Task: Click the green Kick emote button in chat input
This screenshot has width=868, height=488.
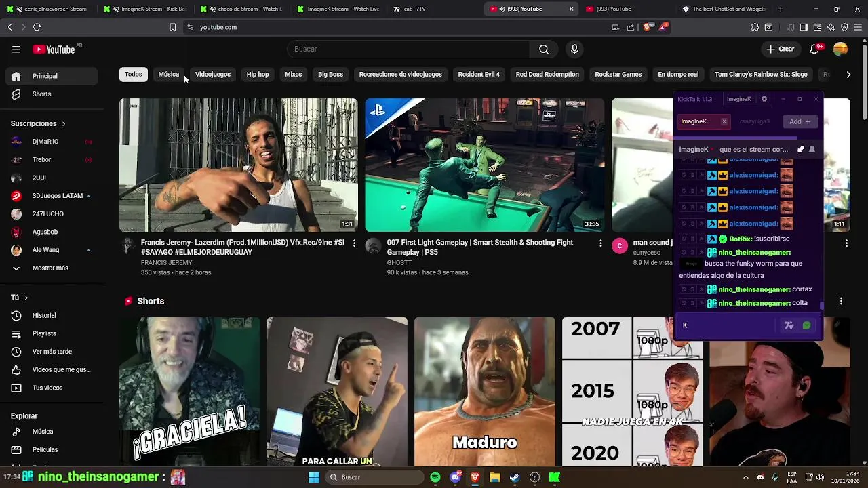Action: pyautogui.click(x=806, y=325)
